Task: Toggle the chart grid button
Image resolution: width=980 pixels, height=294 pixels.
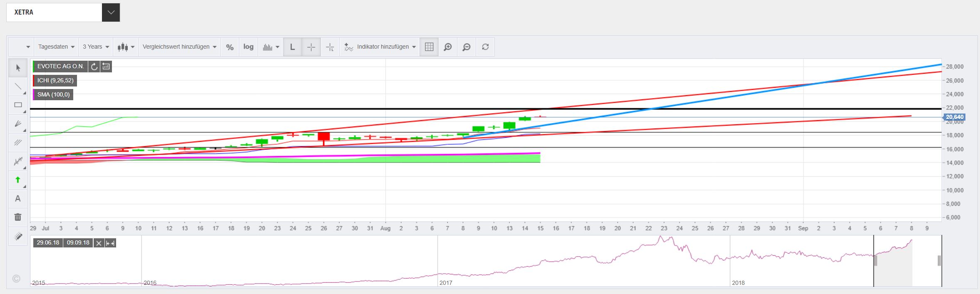Action: [429, 47]
